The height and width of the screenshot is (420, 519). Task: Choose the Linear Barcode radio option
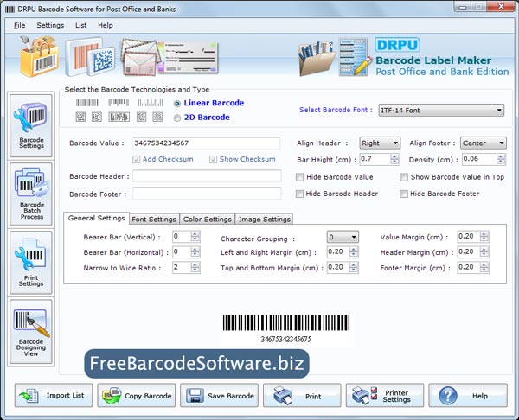point(177,104)
